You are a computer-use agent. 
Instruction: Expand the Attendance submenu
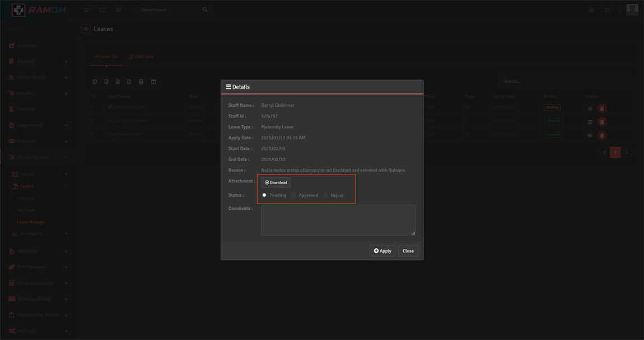[66, 234]
